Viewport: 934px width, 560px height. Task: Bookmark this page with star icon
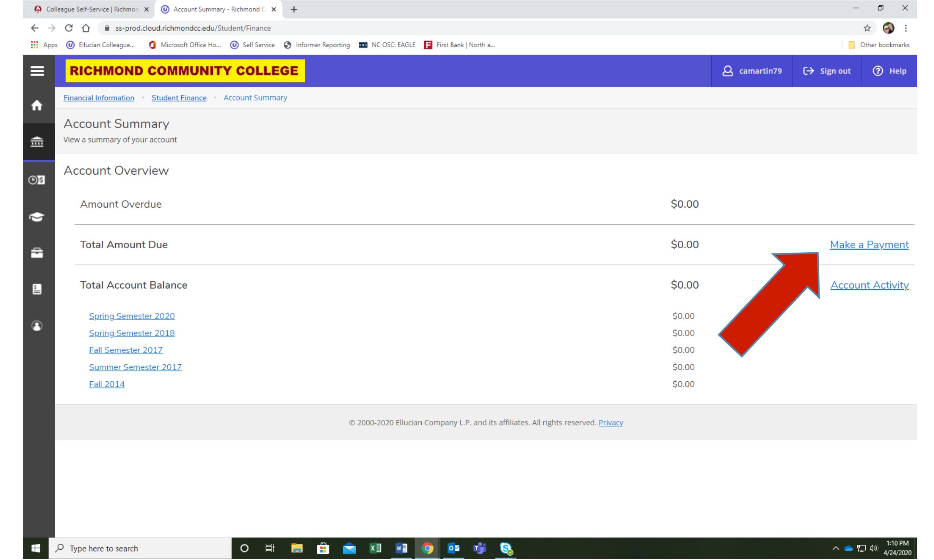[867, 28]
